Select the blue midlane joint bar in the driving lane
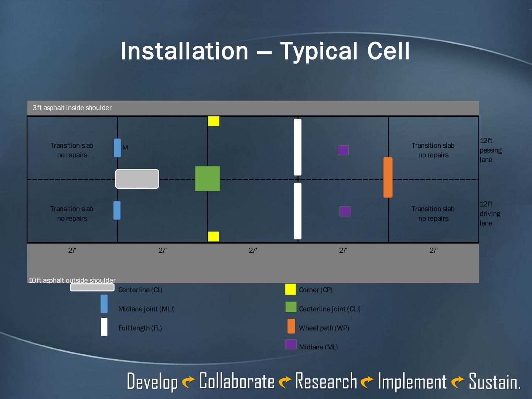Image resolution: width=532 pixels, height=399 pixels. click(117, 210)
